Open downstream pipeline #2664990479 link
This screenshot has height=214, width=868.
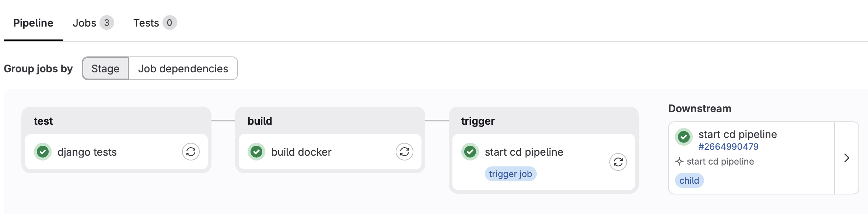(728, 146)
